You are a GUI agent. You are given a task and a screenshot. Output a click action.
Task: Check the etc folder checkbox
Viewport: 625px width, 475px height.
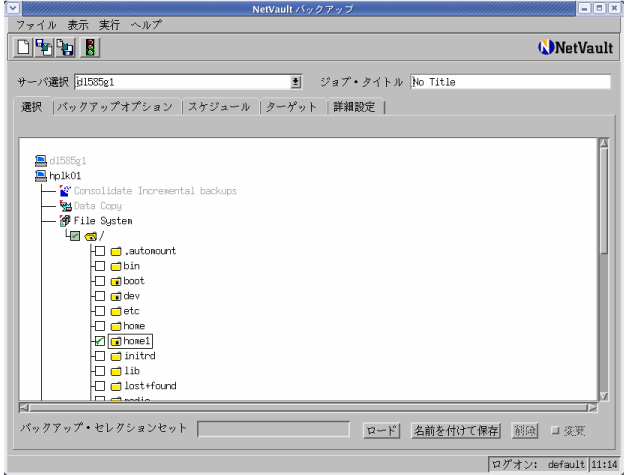100,311
